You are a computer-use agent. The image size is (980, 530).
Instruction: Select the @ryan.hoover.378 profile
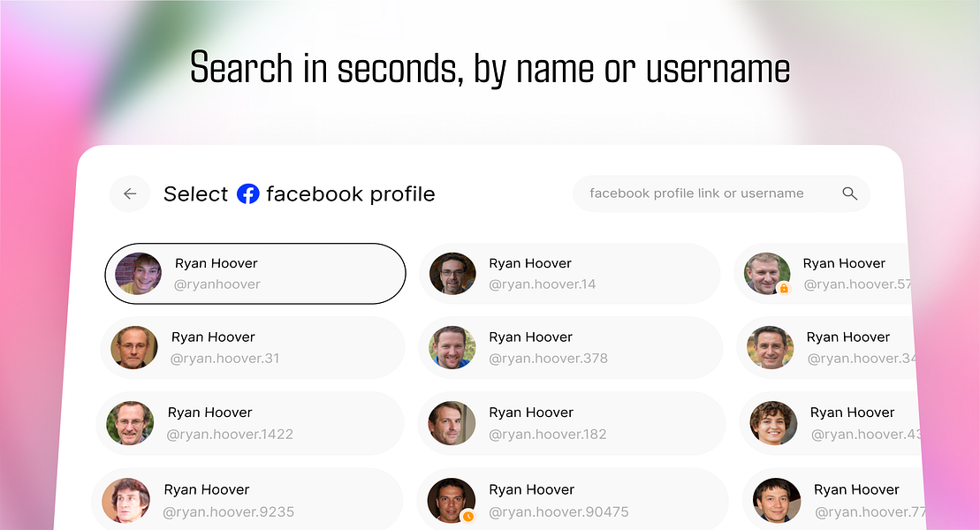coord(570,347)
